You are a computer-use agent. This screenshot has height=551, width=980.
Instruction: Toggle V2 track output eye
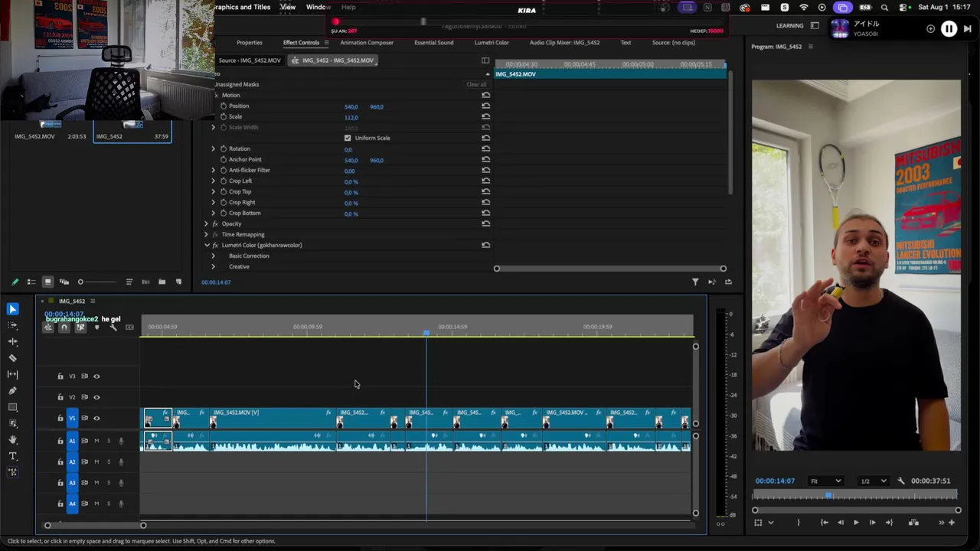96,397
